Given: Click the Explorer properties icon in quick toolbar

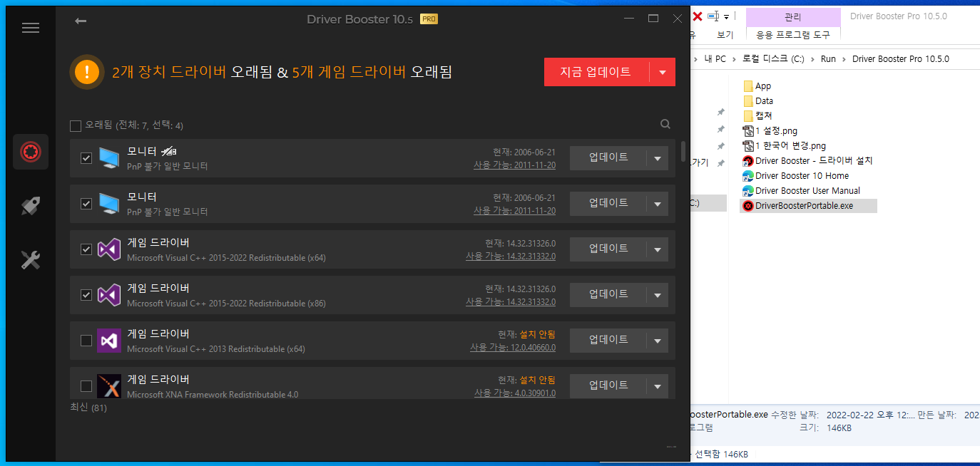Looking at the screenshot, I should 713,16.
